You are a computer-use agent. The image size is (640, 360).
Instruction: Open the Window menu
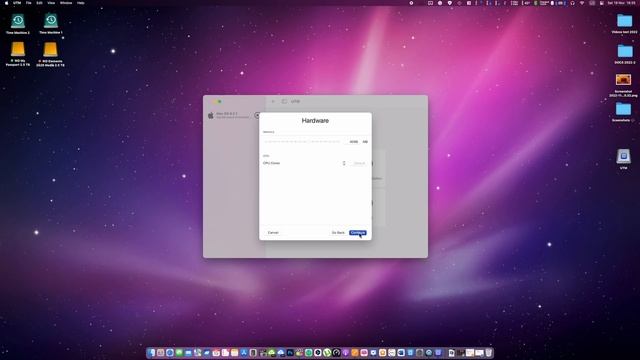click(x=66, y=3)
